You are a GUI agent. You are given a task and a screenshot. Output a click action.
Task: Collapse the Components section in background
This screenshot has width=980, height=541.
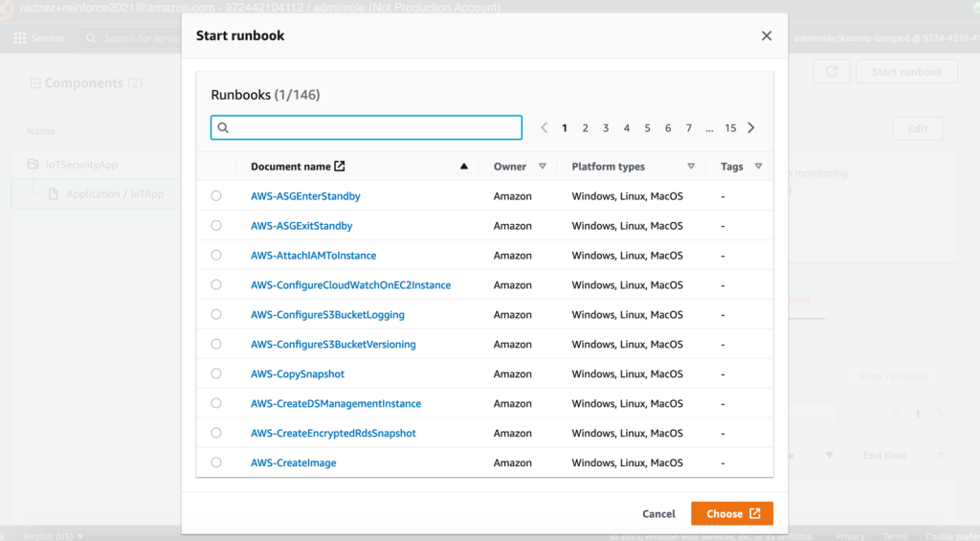click(x=35, y=83)
